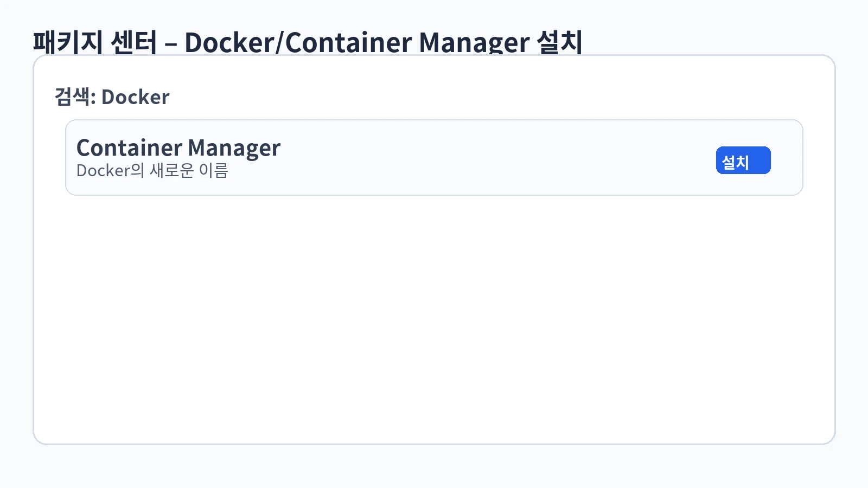Image resolution: width=868 pixels, height=488 pixels.
Task: Select the Container Manager package title
Action: [x=178, y=147]
